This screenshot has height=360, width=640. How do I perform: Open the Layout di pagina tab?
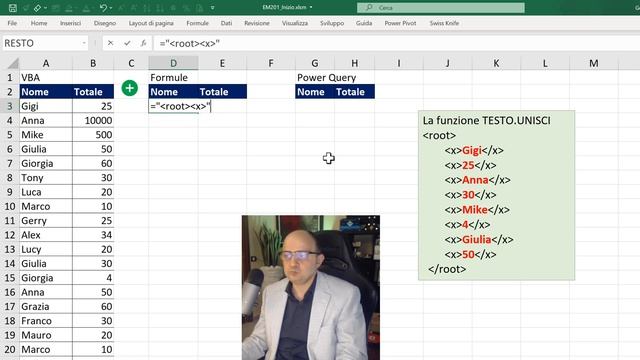click(151, 23)
